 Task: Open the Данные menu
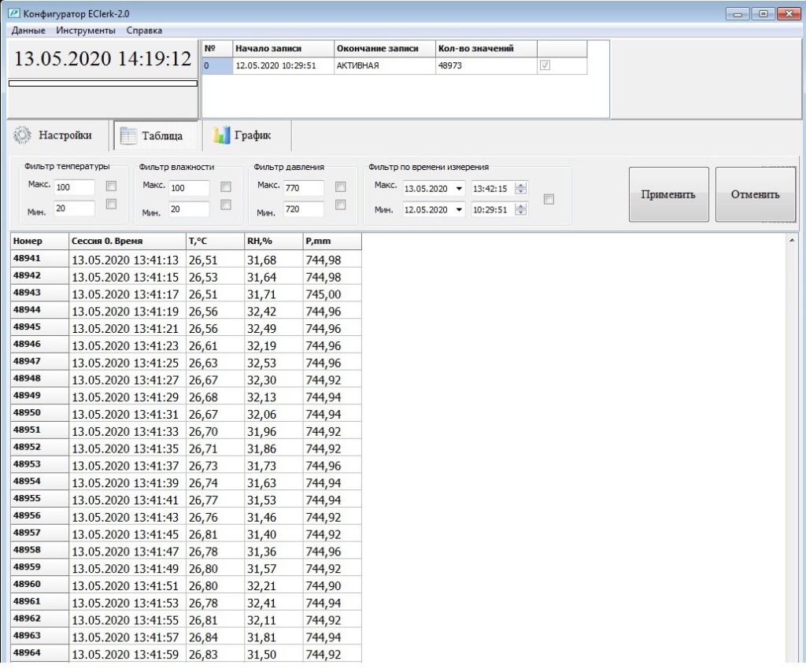point(28,31)
